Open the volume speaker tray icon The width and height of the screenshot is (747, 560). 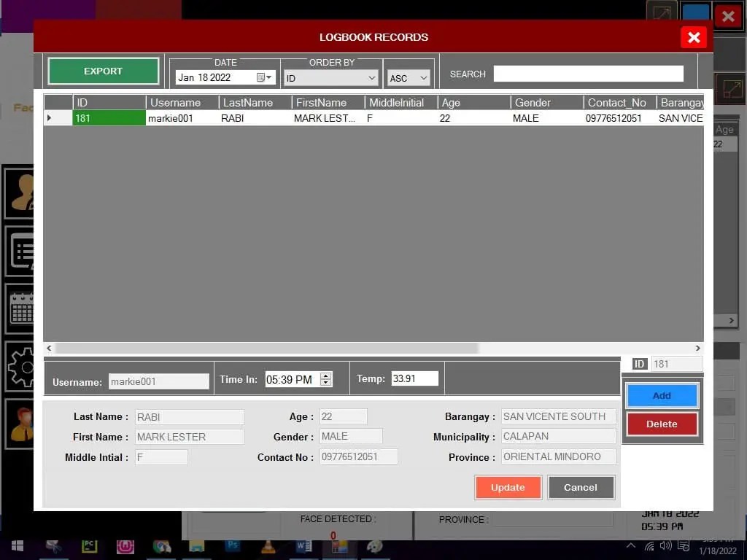coord(665,545)
